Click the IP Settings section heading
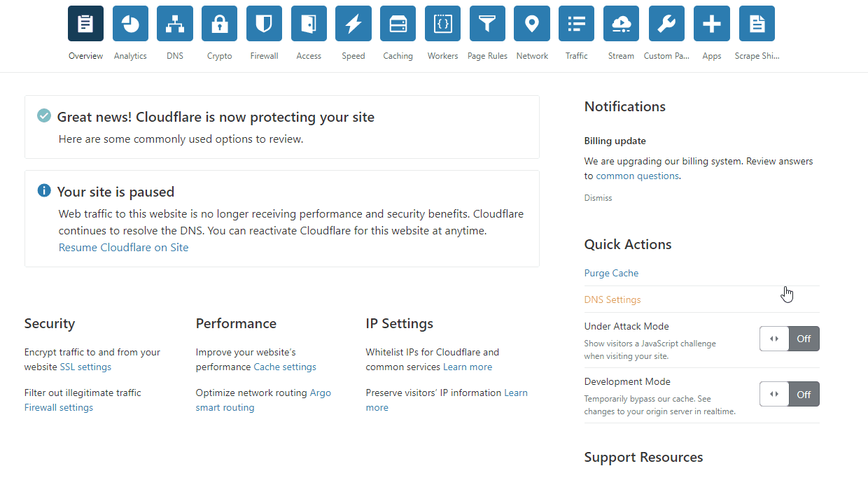The width and height of the screenshot is (868, 480). pyautogui.click(x=400, y=323)
